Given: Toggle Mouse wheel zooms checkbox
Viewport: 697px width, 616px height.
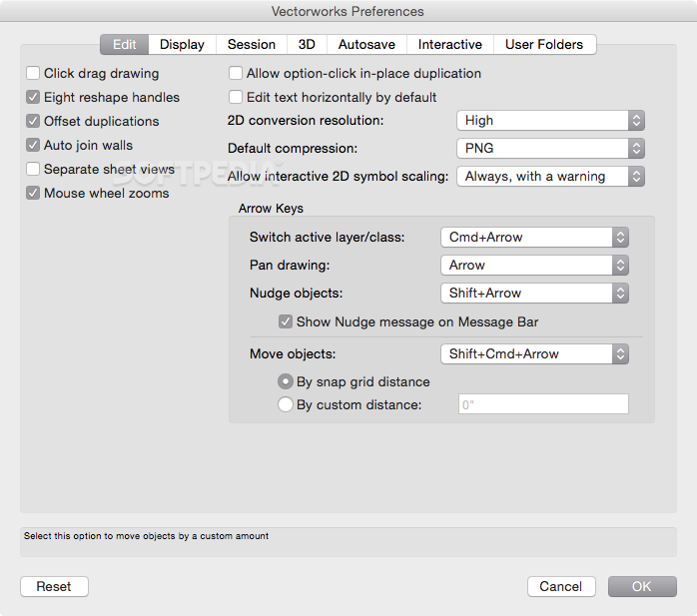Looking at the screenshot, I should click(x=33, y=193).
